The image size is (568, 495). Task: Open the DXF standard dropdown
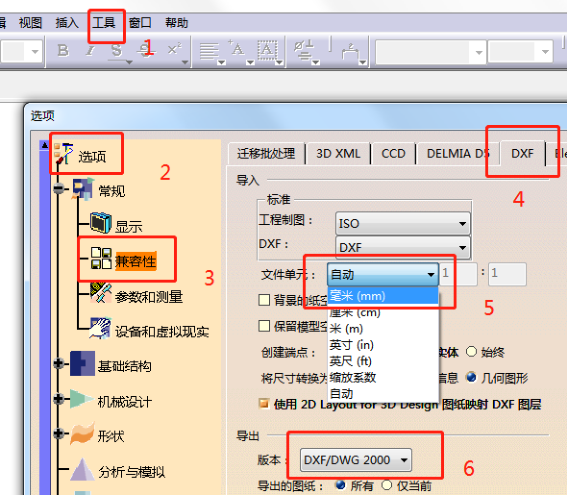[x=403, y=247]
